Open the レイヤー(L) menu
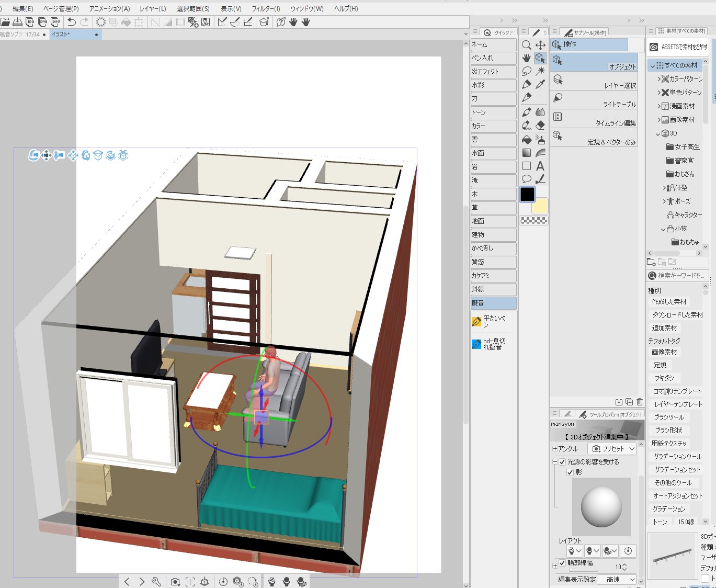 tap(153, 9)
